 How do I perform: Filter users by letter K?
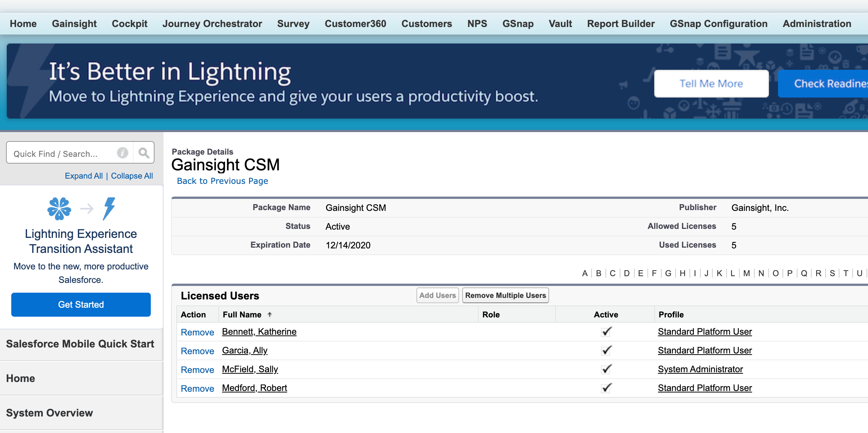[x=719, y=273]
